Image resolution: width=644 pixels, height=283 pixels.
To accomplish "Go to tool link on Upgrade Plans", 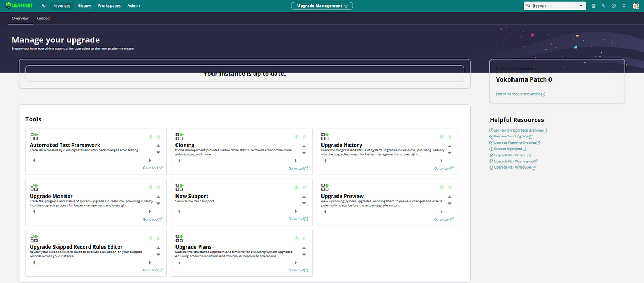I will [x=298, y=270].
